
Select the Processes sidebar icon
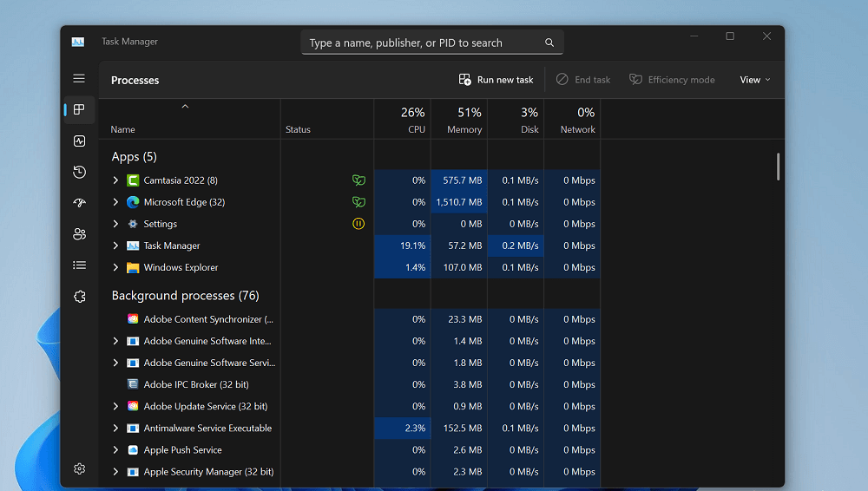click(79, 109)
